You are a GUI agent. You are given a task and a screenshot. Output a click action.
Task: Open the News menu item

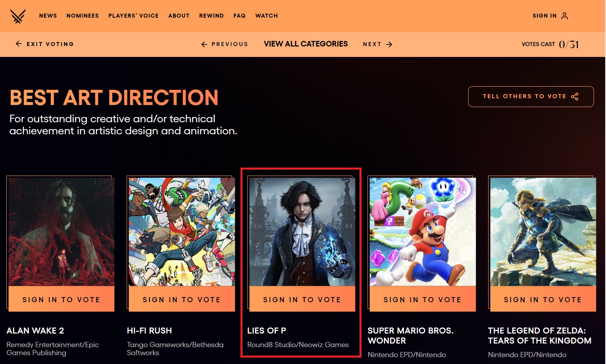(x=48, y=16)
